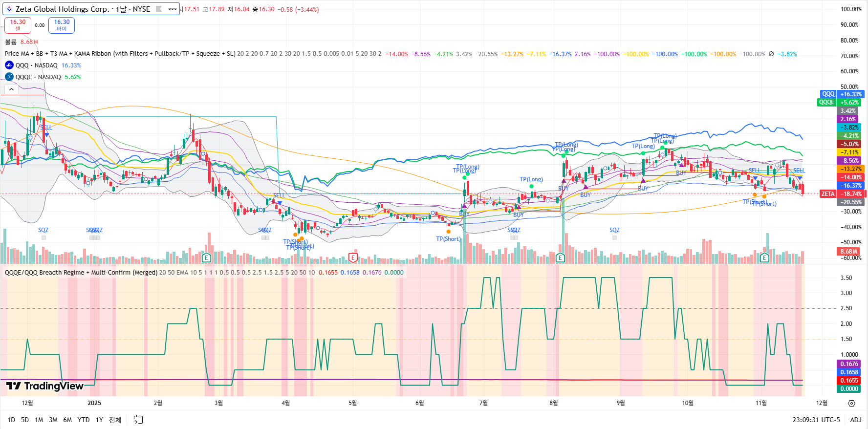Open the three-dots menu in symbol legend

coord(172,9)
